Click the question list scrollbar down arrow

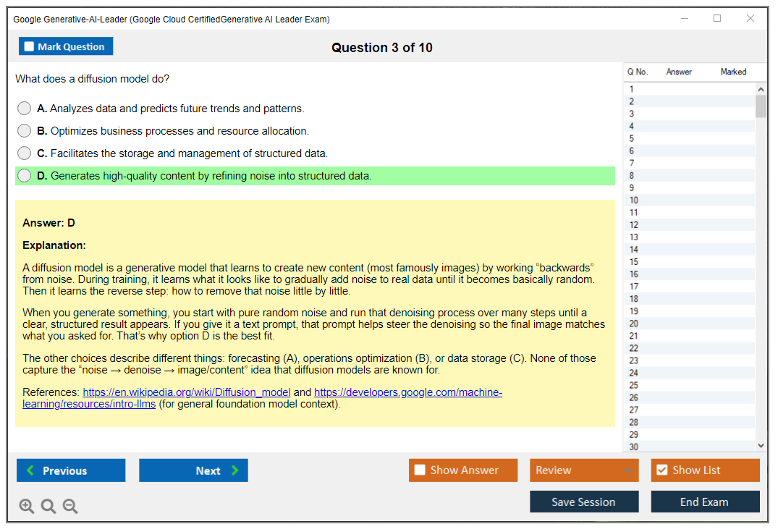tap(760, 445)
